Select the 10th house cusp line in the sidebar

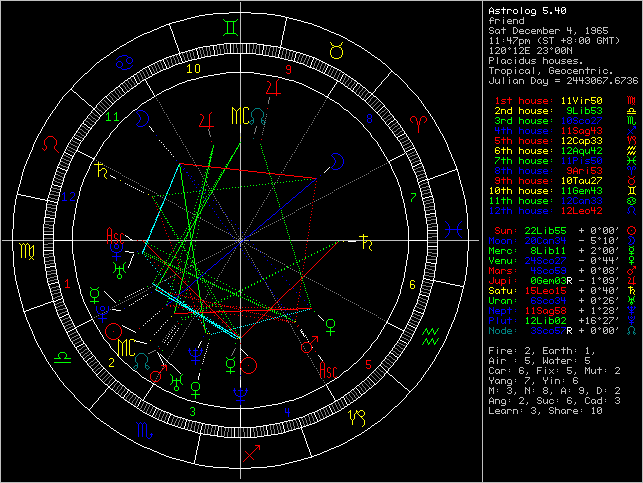pos(559,190)
